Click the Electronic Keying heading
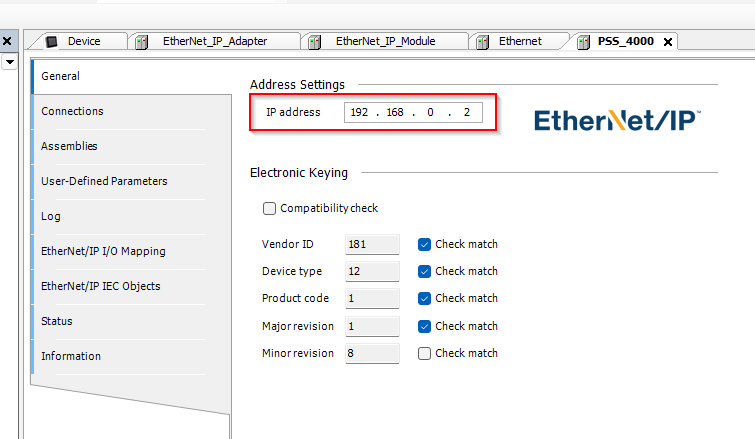 point(299,173)
